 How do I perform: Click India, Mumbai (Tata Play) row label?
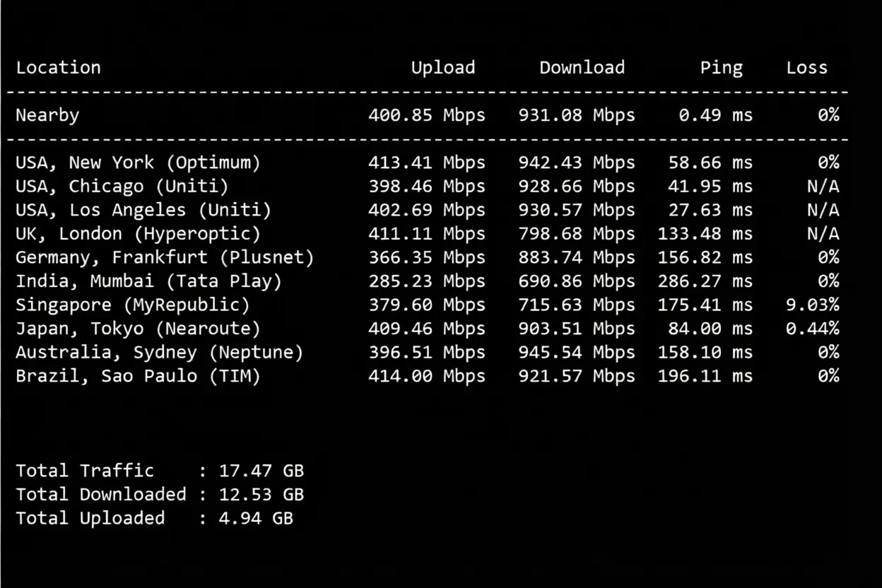point(149,281)
